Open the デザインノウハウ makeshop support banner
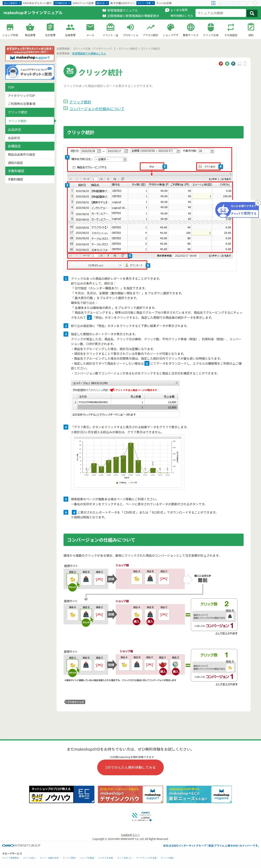The height and width of the screenshot is (868, 261). click(131, 795)
